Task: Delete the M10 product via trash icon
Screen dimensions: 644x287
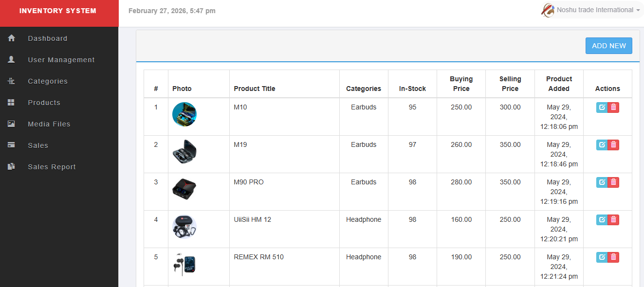Action: [613, 107]
